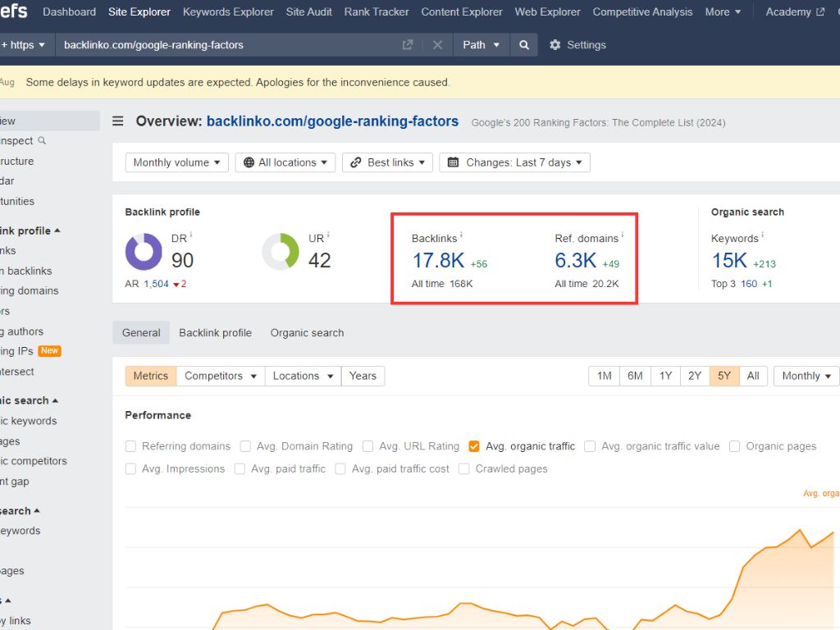Click the purple DR donut chart
Viewport: 840px width, 630px height.
144,252
